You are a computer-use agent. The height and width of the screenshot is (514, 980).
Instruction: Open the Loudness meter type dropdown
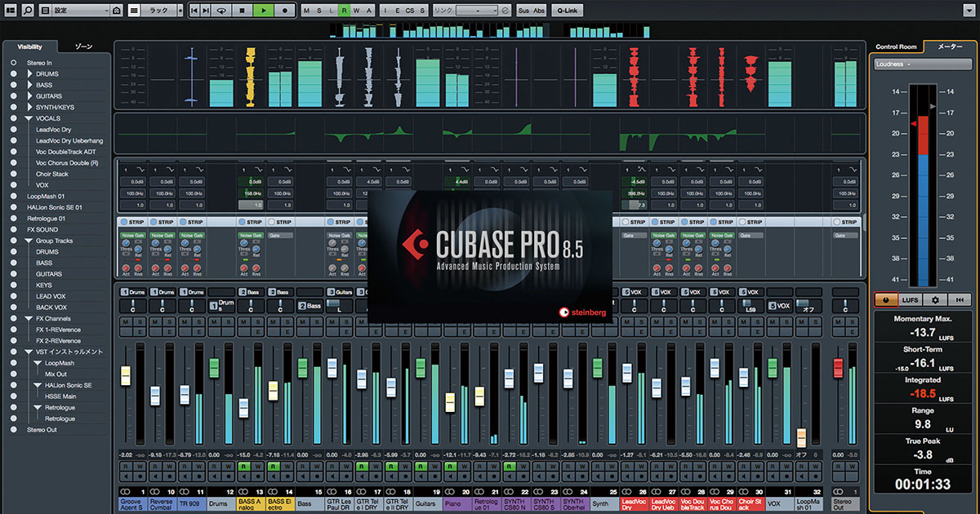[922, 64]
